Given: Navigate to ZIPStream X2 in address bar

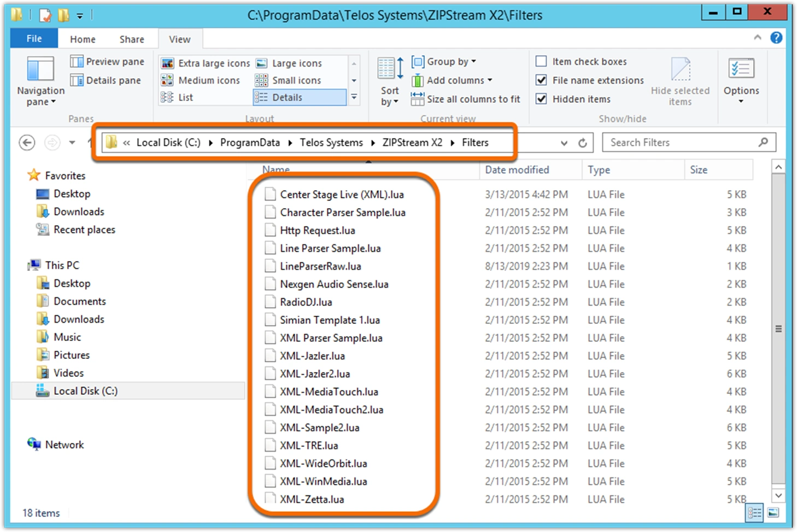Looking at the screenshot, I should click(412, 143).
